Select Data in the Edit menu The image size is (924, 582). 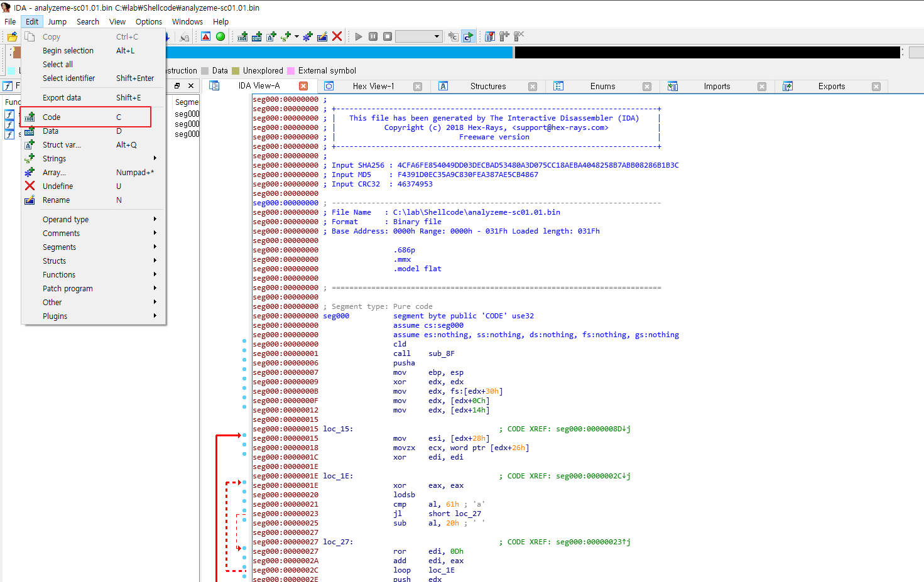click(94, 131)
